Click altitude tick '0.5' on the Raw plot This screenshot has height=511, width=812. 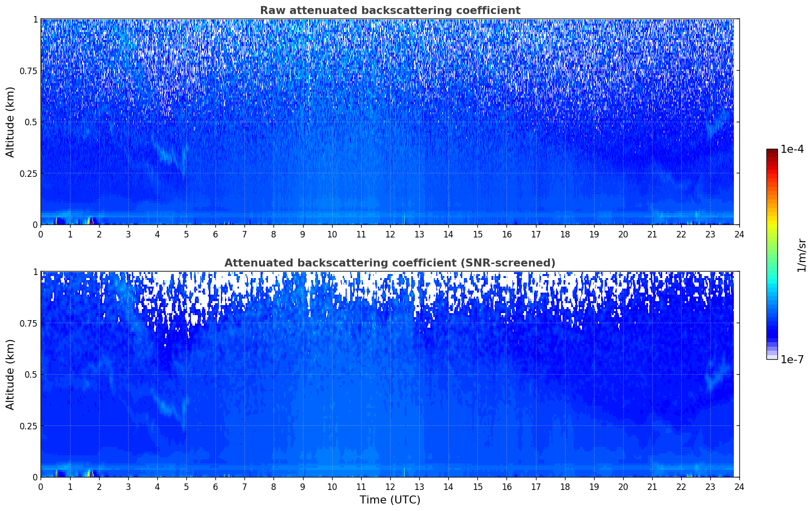coord(31,122)
